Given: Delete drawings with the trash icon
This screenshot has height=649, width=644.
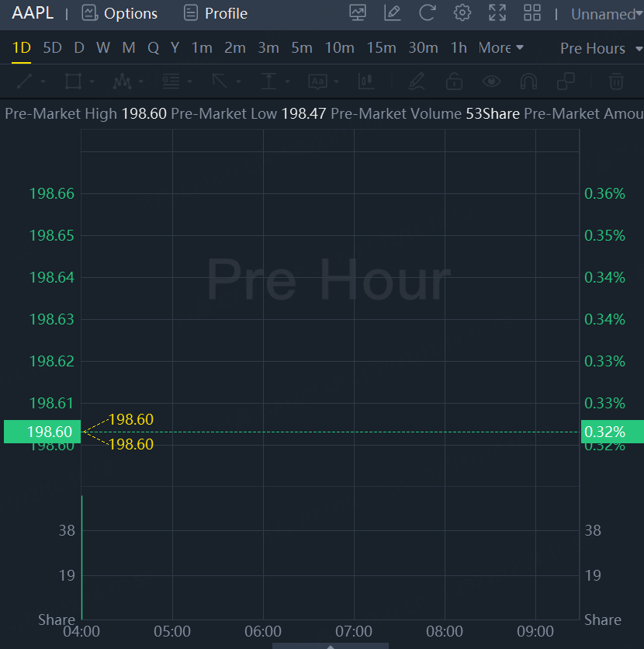Looking at the screenshot, I should coord(616,81).
